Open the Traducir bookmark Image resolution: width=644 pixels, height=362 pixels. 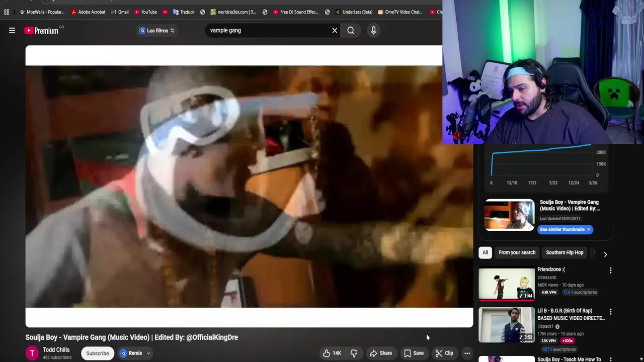click(x=184, y=12)
